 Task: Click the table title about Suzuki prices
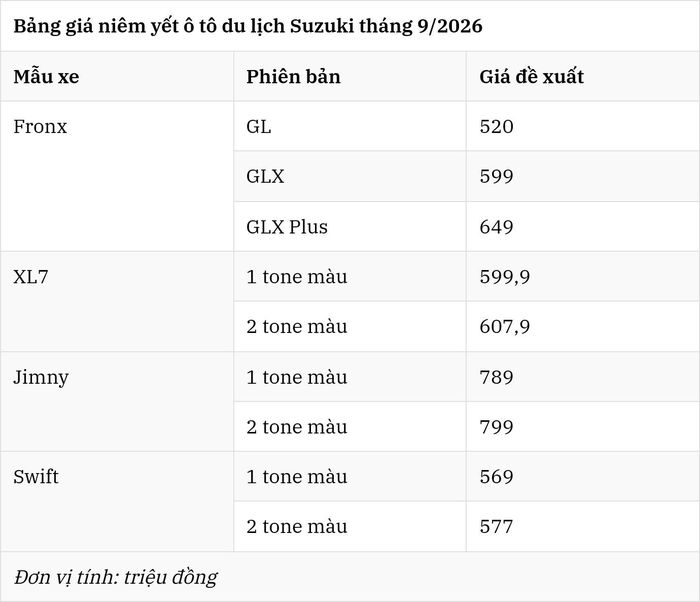tap(248, 26)
